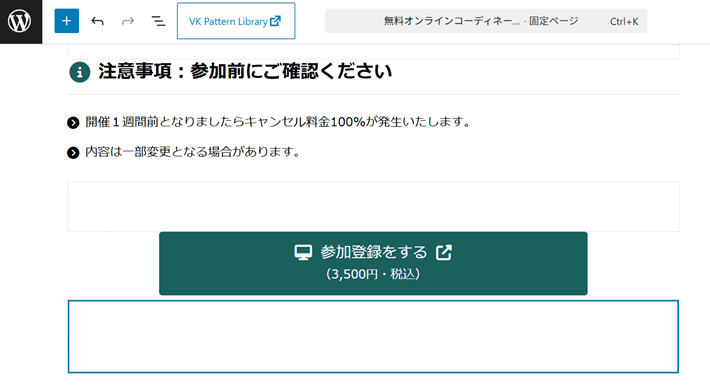Click the WordPress logo icon
Viewport: 710px width, 385px height.
pyautogui.click(x=20, y=21)
